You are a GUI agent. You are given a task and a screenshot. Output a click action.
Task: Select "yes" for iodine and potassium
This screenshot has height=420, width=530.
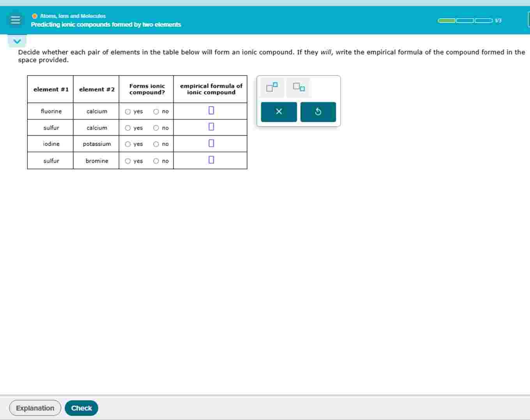(x=127, y=144)
